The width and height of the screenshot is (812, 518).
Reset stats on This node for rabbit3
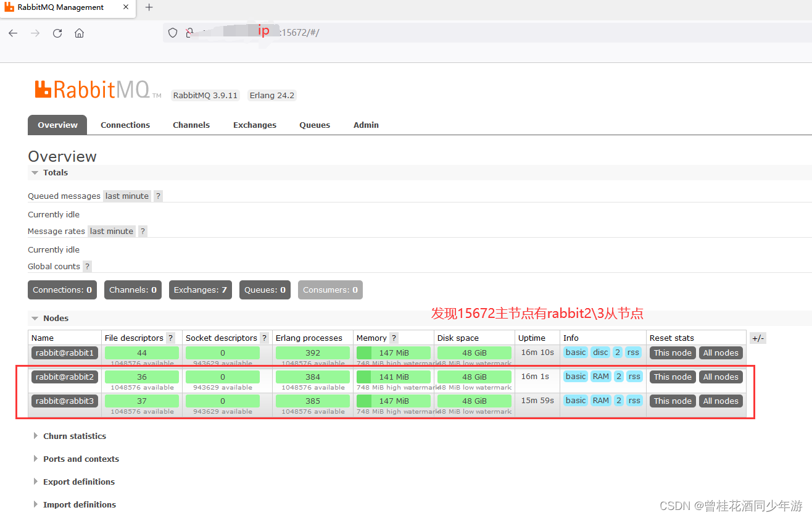pyautogui.click(x=673, y=401)
